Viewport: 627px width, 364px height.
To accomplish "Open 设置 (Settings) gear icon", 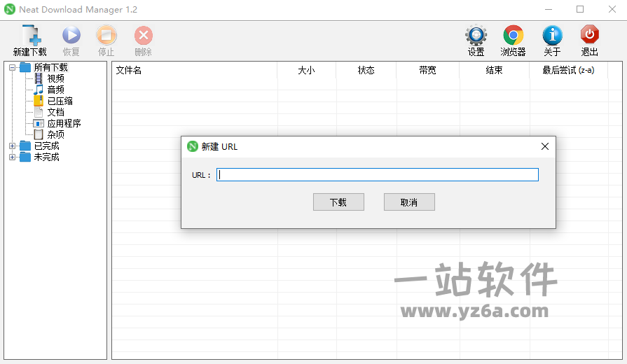I will pos(476,35).
